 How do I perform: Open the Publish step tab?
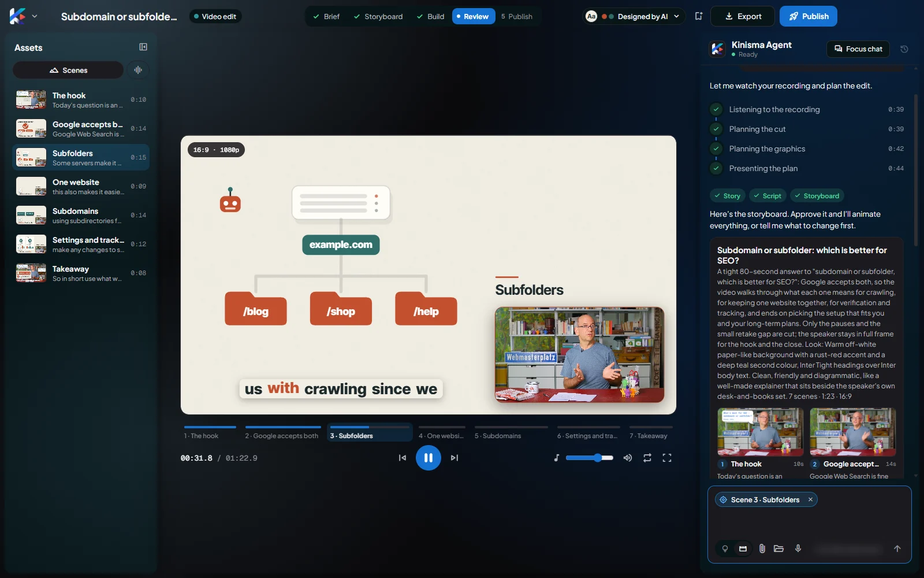pyautogui.click(x=517, y=16)
